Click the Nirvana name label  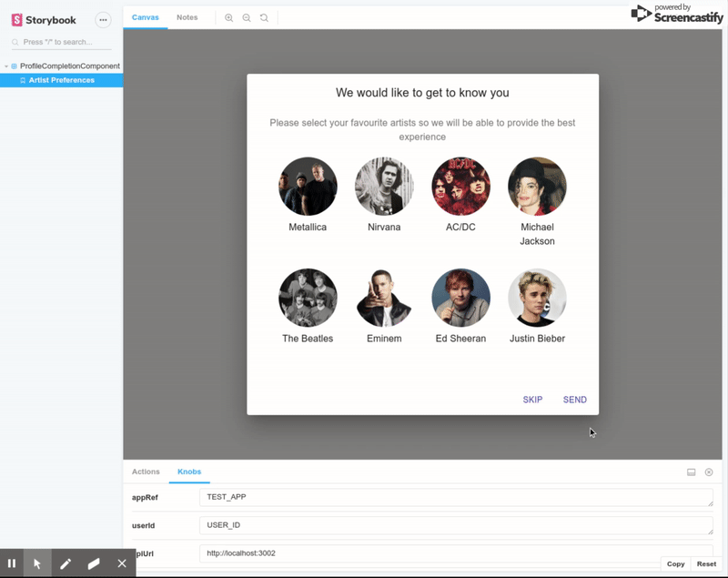384,227
